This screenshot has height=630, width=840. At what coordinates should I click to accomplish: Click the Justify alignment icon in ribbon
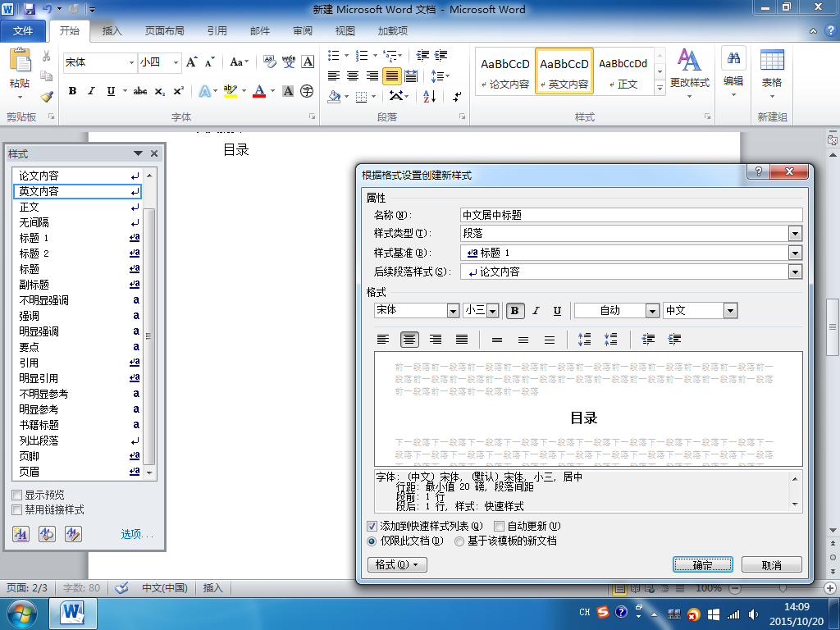point(392,76)
